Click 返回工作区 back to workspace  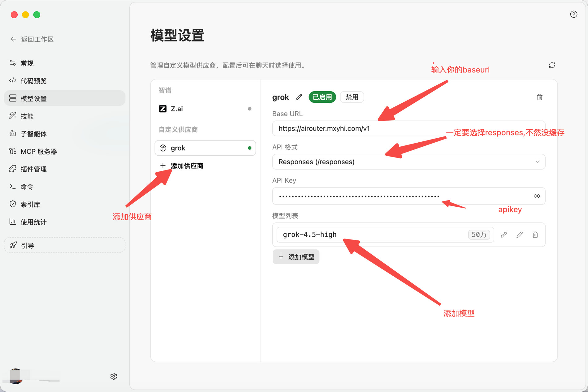coord(32,39)
